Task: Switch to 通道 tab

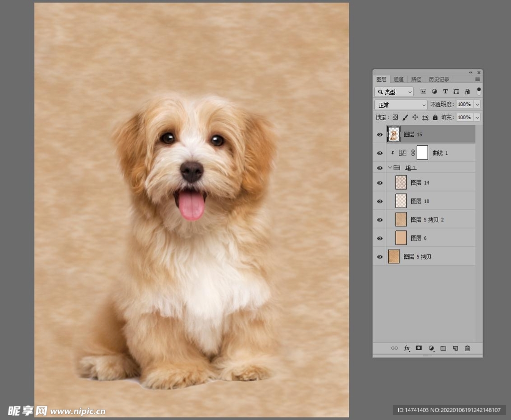Action: pyautogui.click(x=398, y=79)
